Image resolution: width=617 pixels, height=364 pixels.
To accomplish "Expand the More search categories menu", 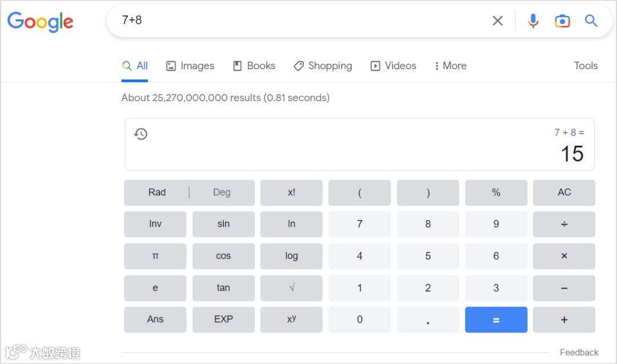I will (450, 66).
